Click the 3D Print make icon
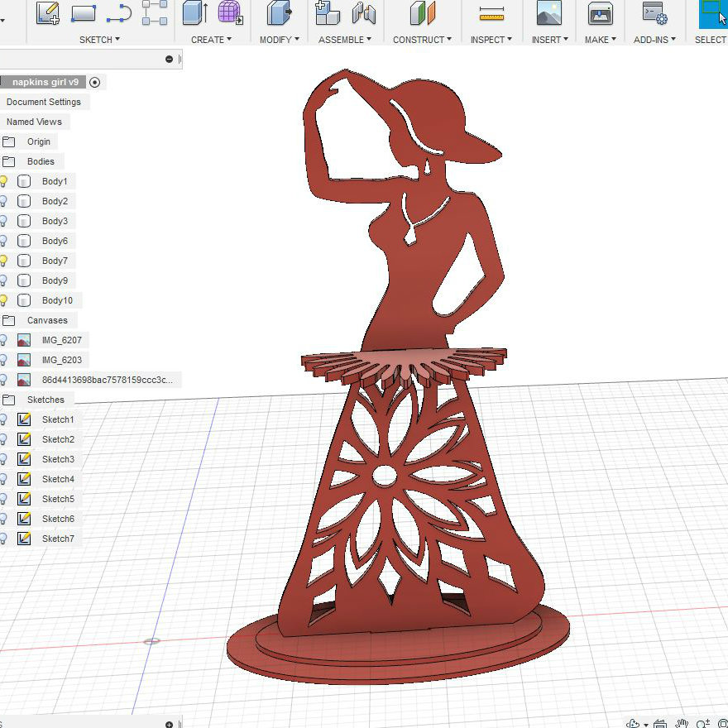This screenshot has width=728, height=728. 601,13
